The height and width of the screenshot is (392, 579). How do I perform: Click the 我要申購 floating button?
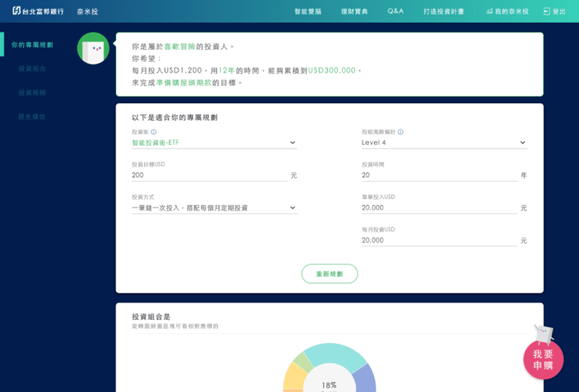coord(543,360)
